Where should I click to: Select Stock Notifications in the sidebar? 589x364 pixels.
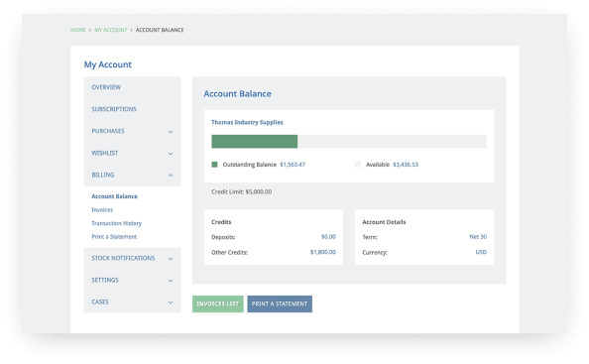pyautogui.click(x=123, y=259)
